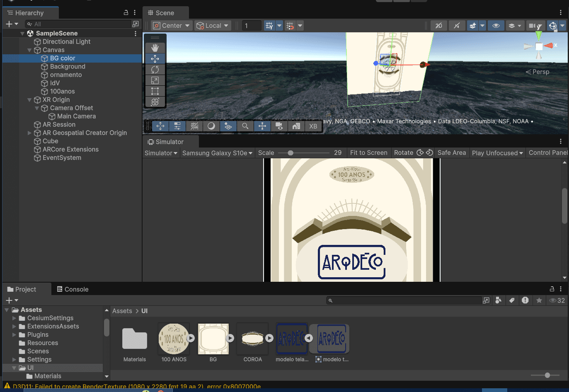Open the Samsung Galaxy S10e device dropdown

(x=217, y=153)
